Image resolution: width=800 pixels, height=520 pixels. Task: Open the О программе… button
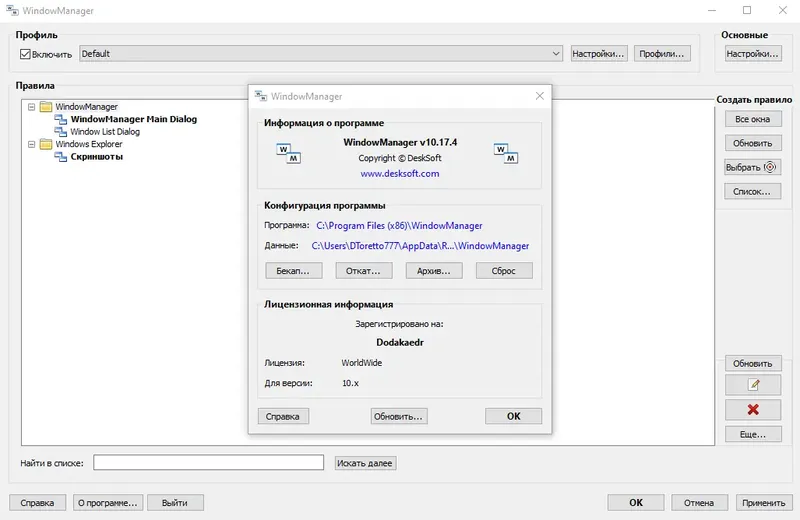coord(108,503)
